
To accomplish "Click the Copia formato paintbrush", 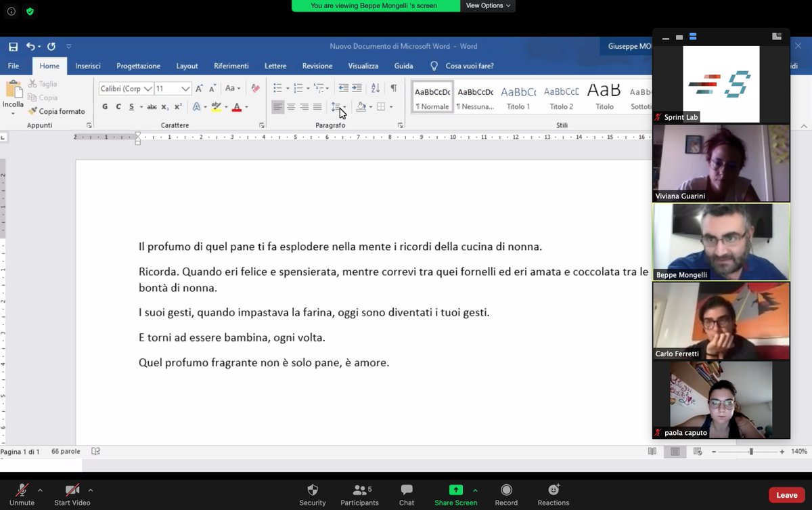I will (x=57, y=111).
